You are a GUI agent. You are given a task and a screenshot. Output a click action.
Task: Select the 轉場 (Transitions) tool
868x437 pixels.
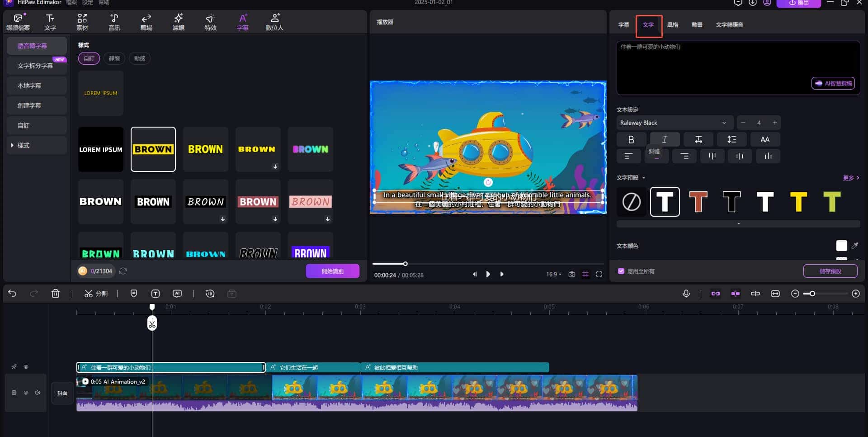coord(146,21)
